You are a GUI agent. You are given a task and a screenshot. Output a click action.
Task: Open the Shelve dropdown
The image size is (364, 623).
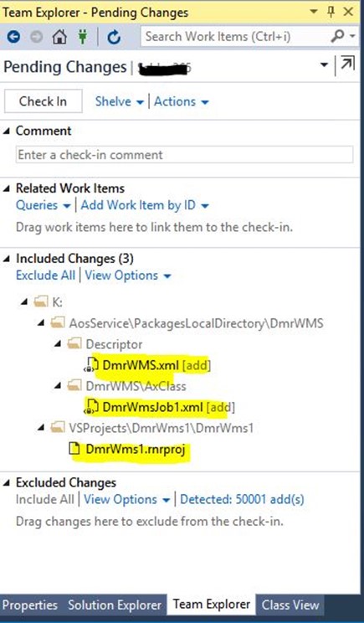point(119,101)
